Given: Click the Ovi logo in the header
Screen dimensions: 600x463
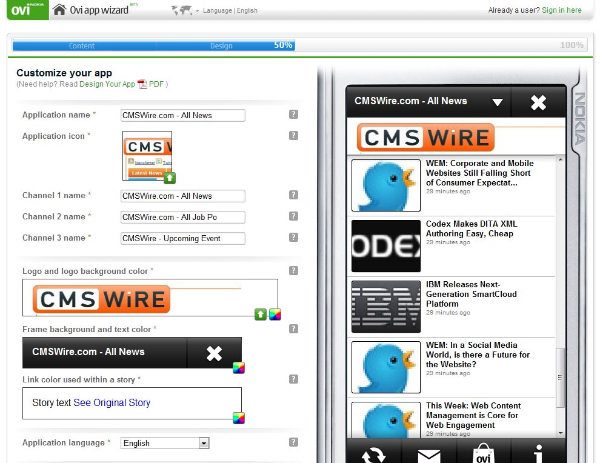Looking at the screenshot, I should click(28, 10).
